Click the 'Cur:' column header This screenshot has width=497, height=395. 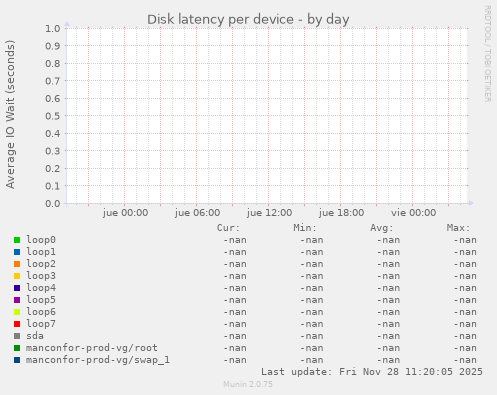tap(228, 228)
